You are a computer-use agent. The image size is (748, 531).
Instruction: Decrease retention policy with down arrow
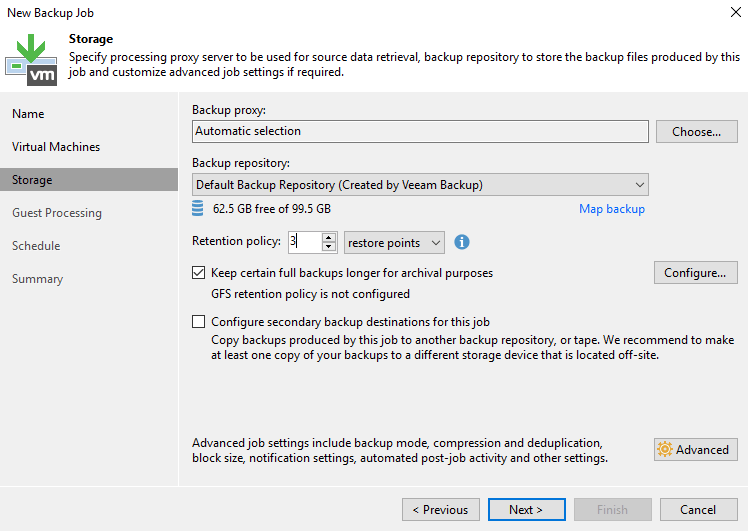click(329, 247)
